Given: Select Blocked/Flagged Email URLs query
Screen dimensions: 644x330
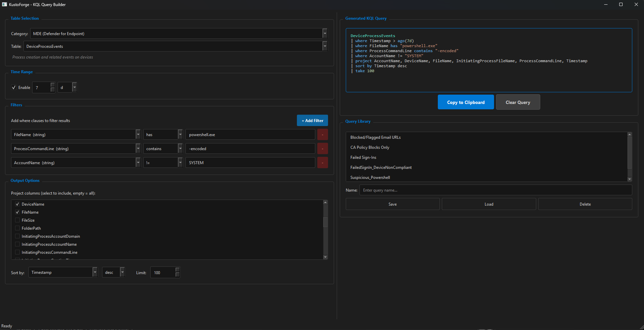Looking at the screenshot, I should (x=486, y=137).
